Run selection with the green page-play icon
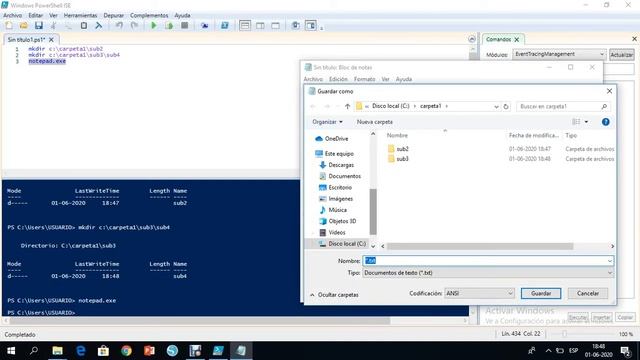Viewport: 640px width, 360px height. coord(169,26)
